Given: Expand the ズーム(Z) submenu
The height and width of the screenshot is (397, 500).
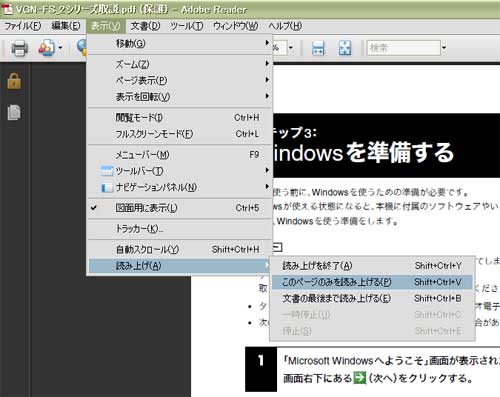Looking at the screenshot, I should pos(180,64).
